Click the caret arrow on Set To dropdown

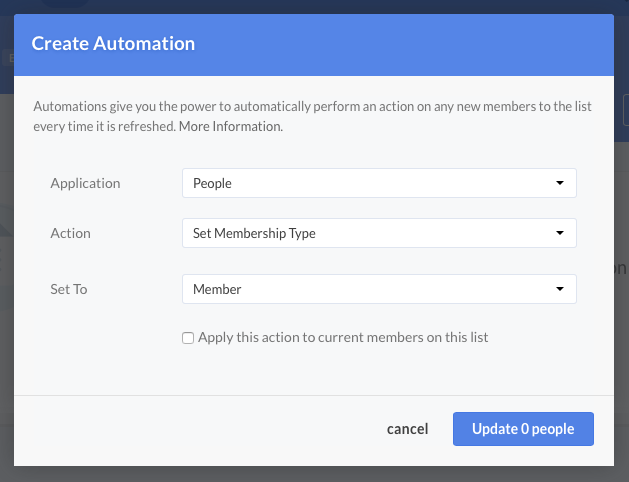coord(558,290)
